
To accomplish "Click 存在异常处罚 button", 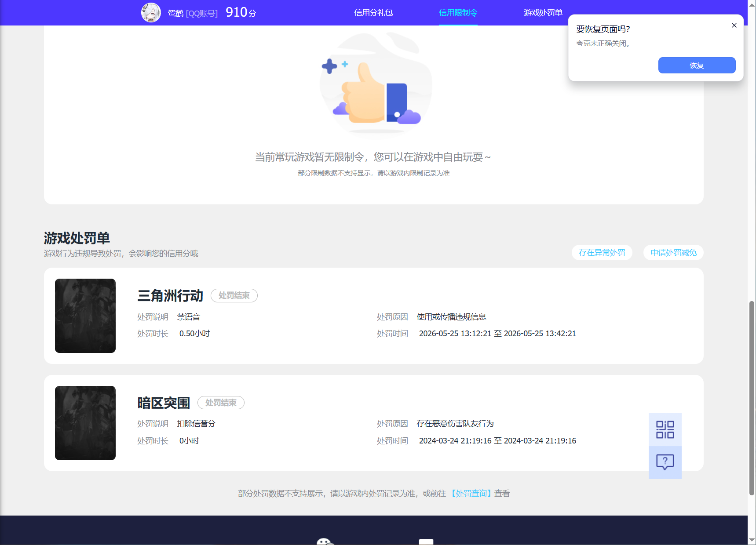I will (602, 253).
